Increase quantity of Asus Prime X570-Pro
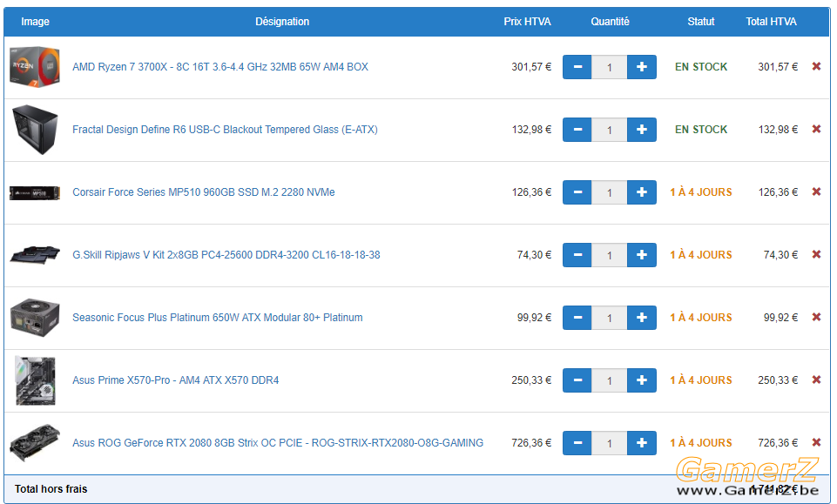 point(642,380)
